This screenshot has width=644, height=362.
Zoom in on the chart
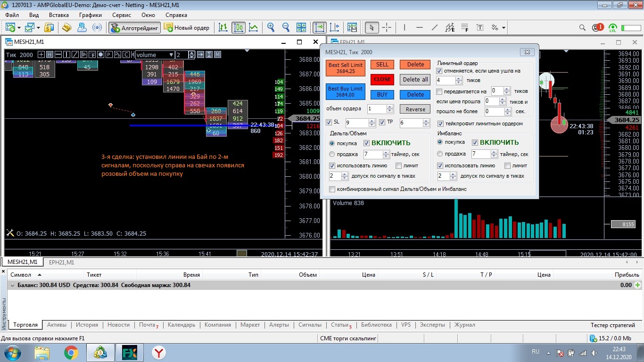(271, 27)
